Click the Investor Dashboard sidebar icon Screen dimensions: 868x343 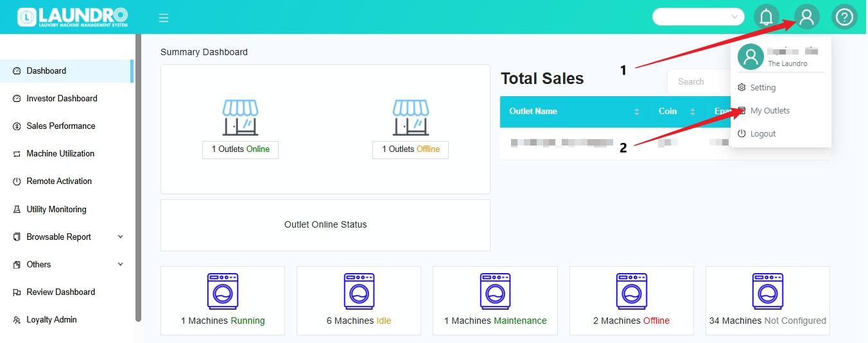click(17, 99)
